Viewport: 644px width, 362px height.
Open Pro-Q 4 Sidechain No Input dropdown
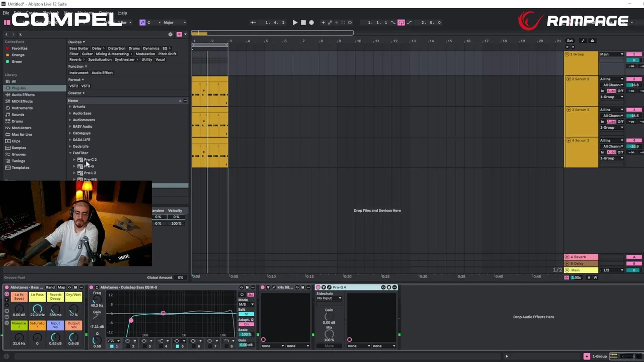pos(329,298)
